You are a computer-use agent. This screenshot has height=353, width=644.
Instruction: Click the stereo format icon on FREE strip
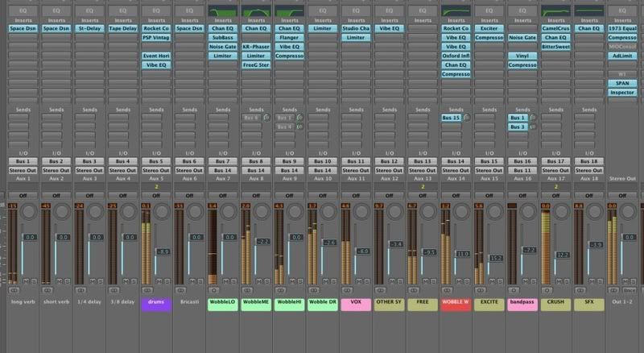(414, 290)
